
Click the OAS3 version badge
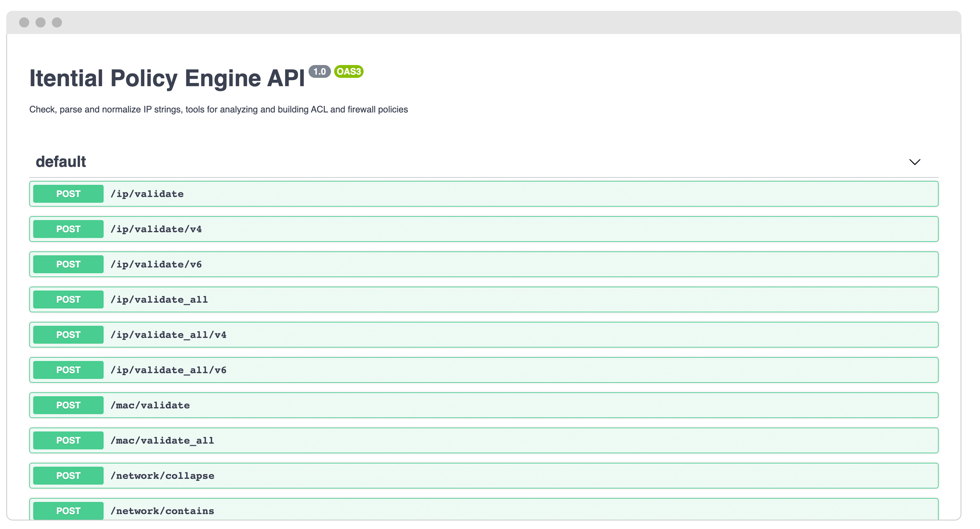[x=348, y=72]
